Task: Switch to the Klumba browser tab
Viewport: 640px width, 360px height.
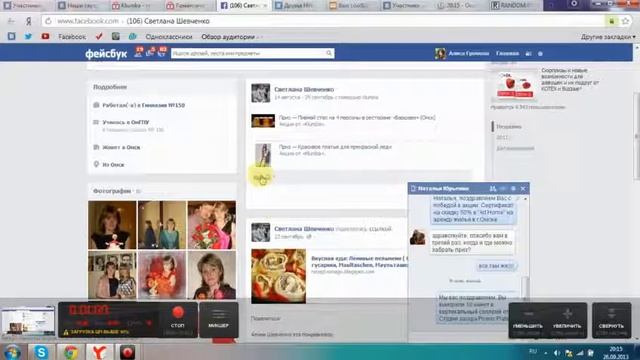Action: tap(133, 6)
